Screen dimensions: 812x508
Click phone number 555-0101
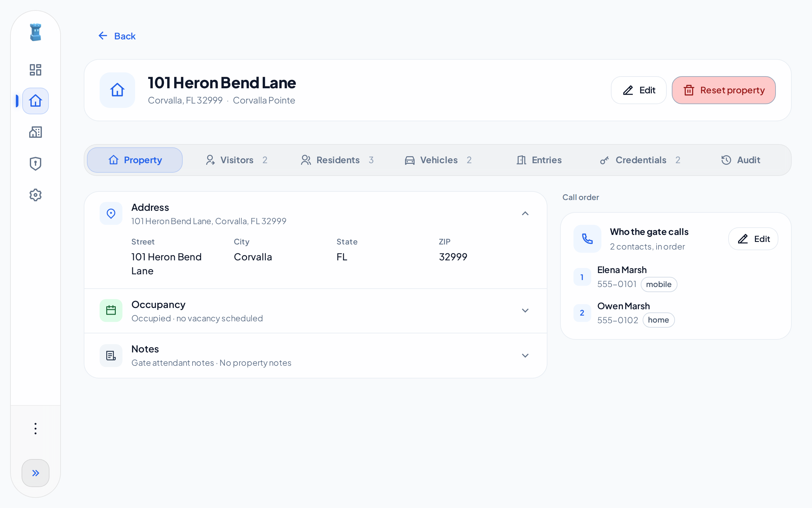pos(617,284)
